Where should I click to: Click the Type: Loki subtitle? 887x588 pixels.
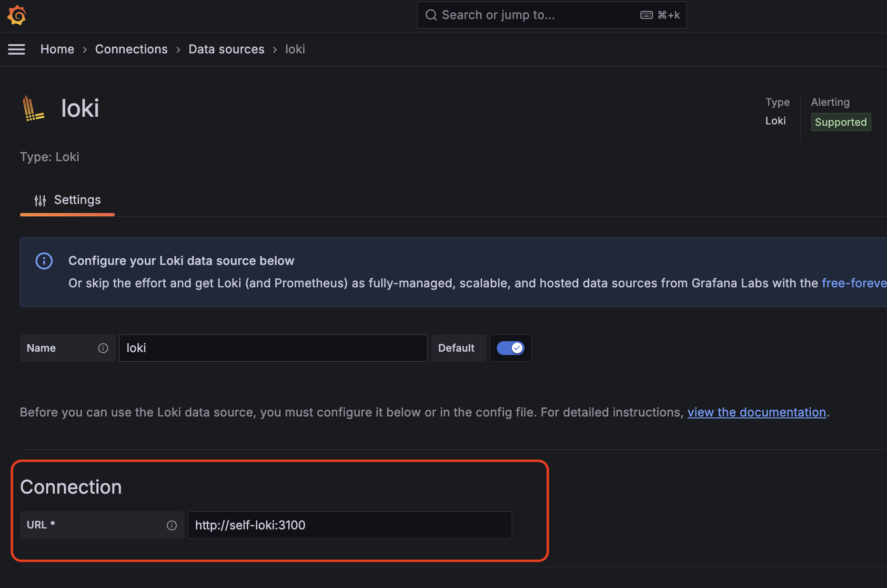50,157
